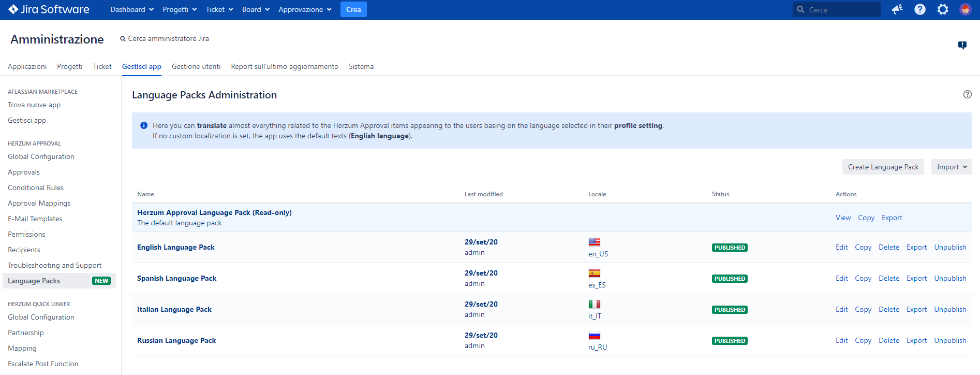Open Escalate Post Function link

43,364
